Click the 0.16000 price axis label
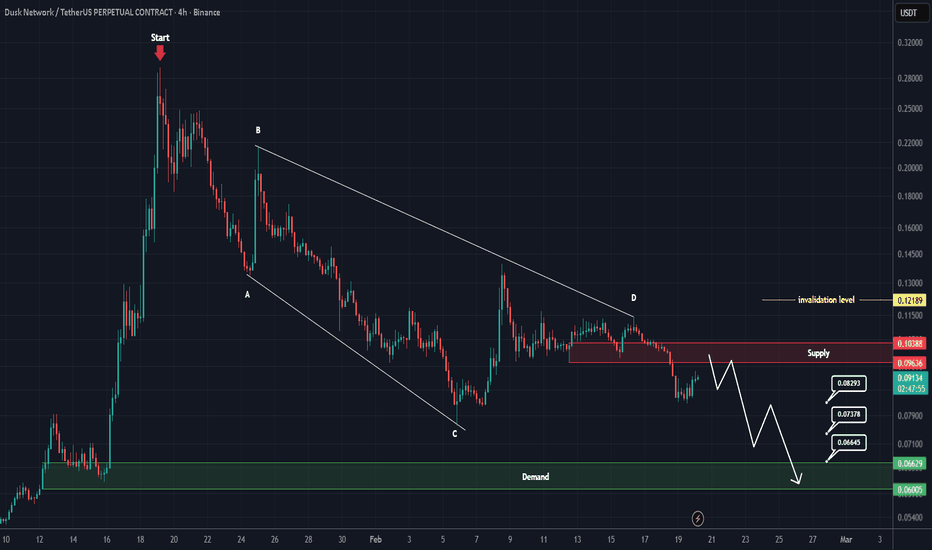The image size is (932, 550). [910, 228]
